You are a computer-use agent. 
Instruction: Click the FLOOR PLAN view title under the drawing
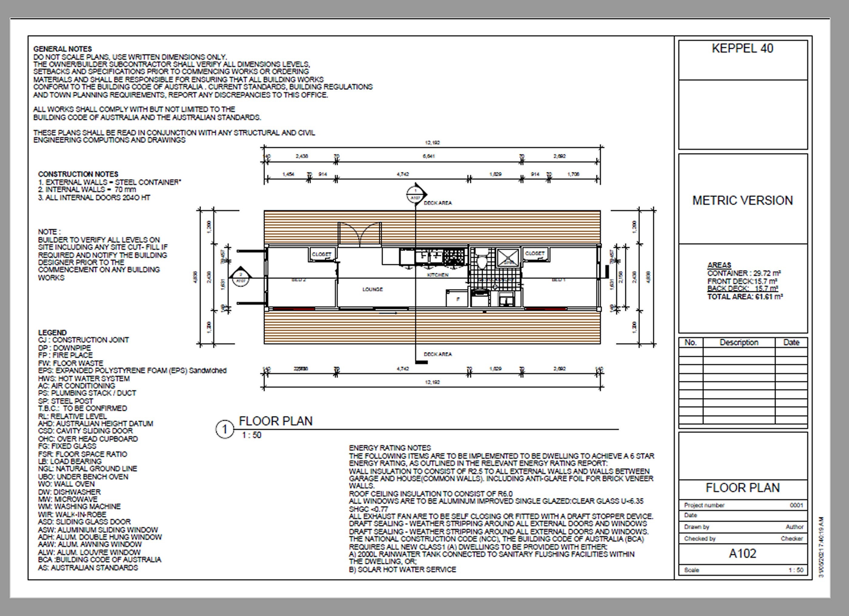click(x=276, y=421)
